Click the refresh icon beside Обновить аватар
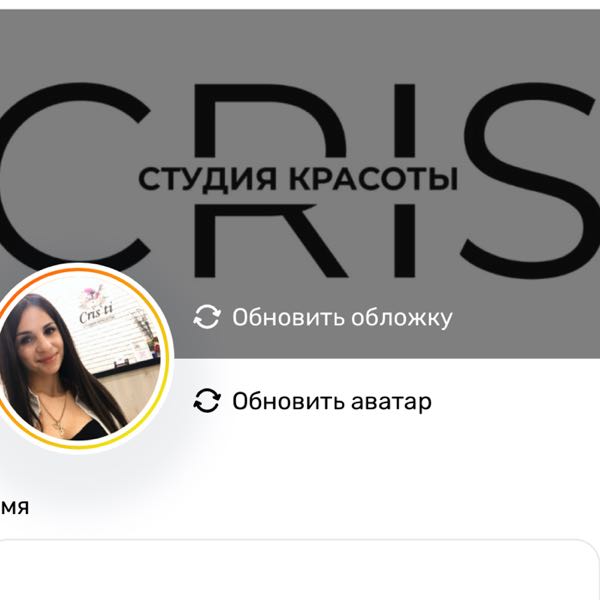 coord(207,401)
